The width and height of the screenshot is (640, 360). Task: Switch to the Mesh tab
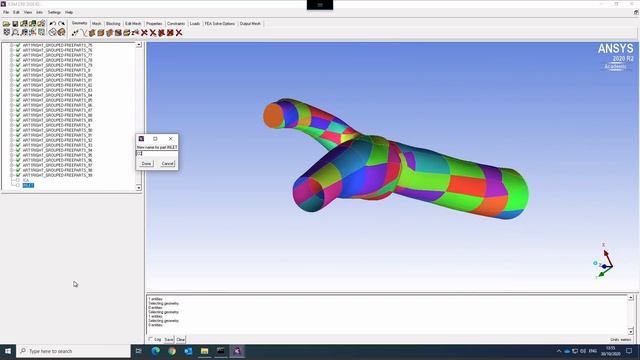96,24
